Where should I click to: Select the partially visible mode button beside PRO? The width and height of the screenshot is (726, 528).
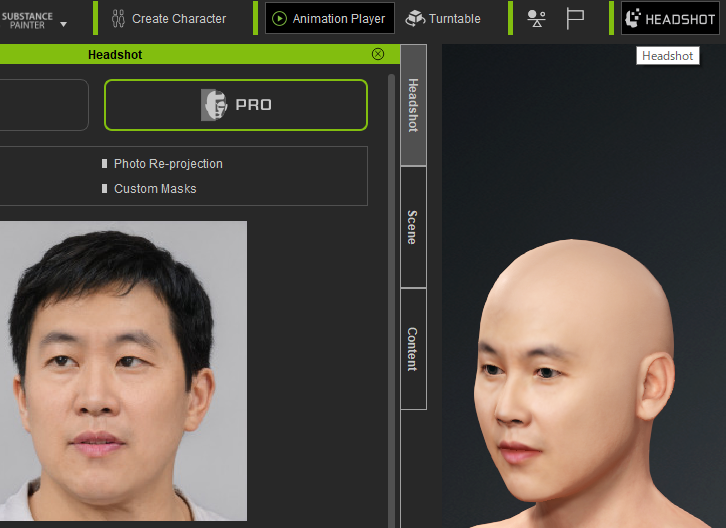[x=44, y=105]
